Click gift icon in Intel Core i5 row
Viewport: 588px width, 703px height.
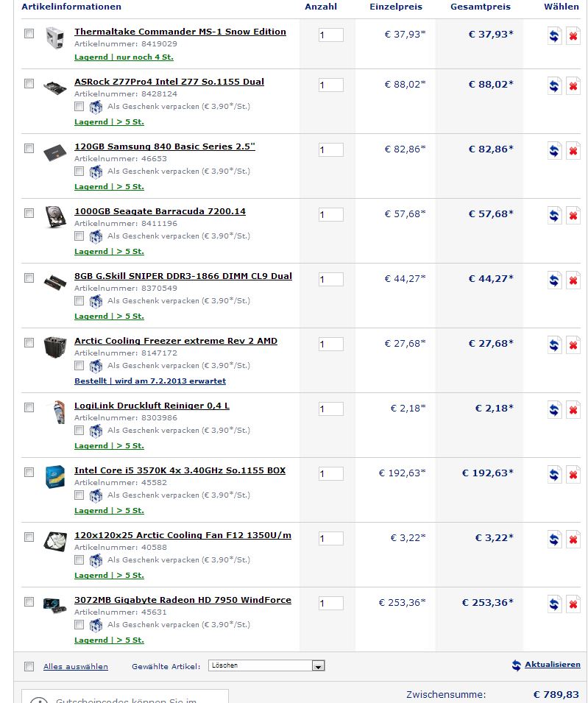pyautogui.click(x=96, y=496)
